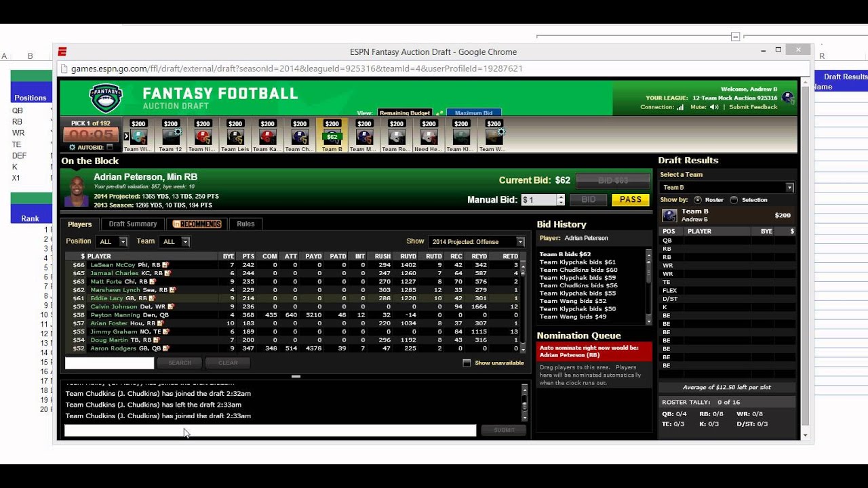Select the Selection radio button

[734, 200]
